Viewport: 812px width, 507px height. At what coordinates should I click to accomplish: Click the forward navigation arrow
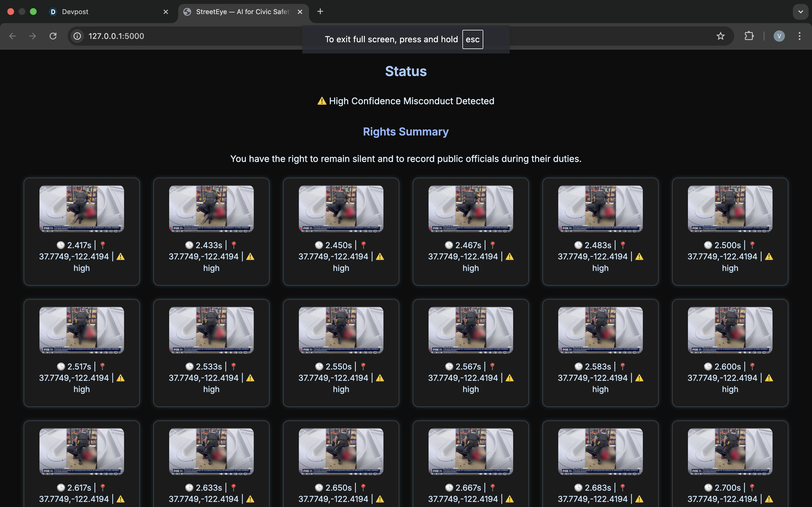32,36
